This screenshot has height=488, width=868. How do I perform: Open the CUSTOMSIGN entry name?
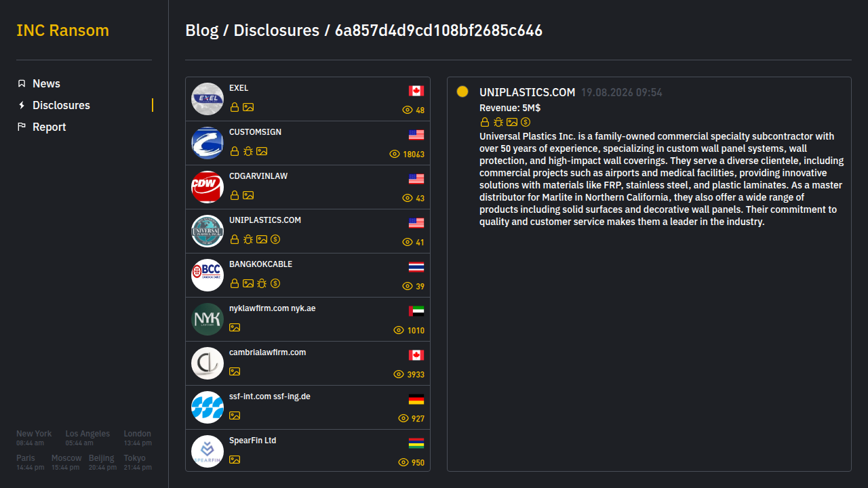(x=255, y=132)
